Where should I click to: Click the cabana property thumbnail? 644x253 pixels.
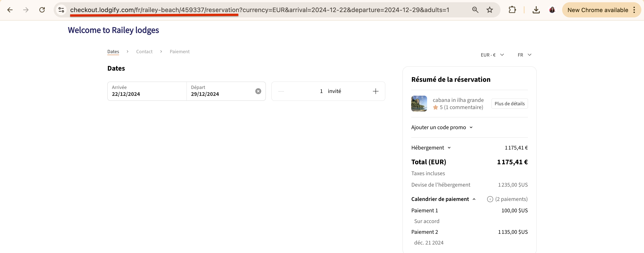click(x=419, y=103)
